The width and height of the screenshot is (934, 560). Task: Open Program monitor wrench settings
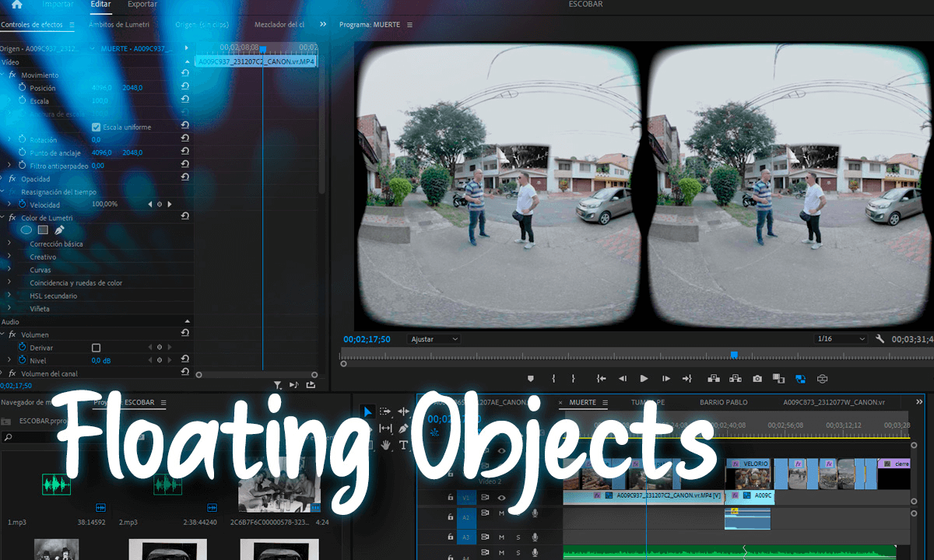coord(880,339)
